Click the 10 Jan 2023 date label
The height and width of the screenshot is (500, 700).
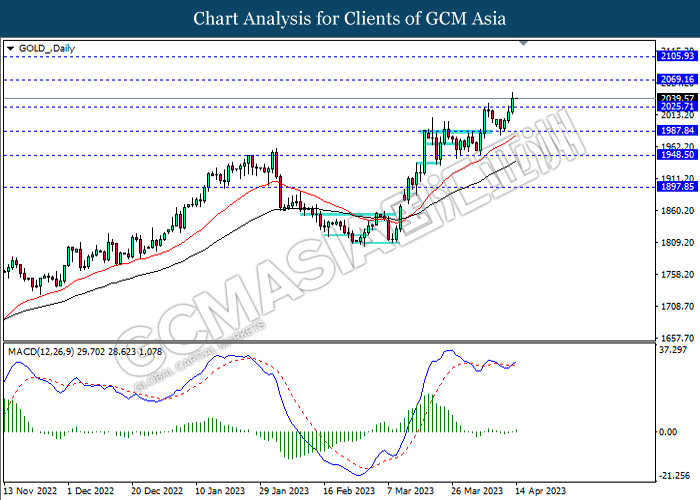pyautogui.click(x=220, y=491)
